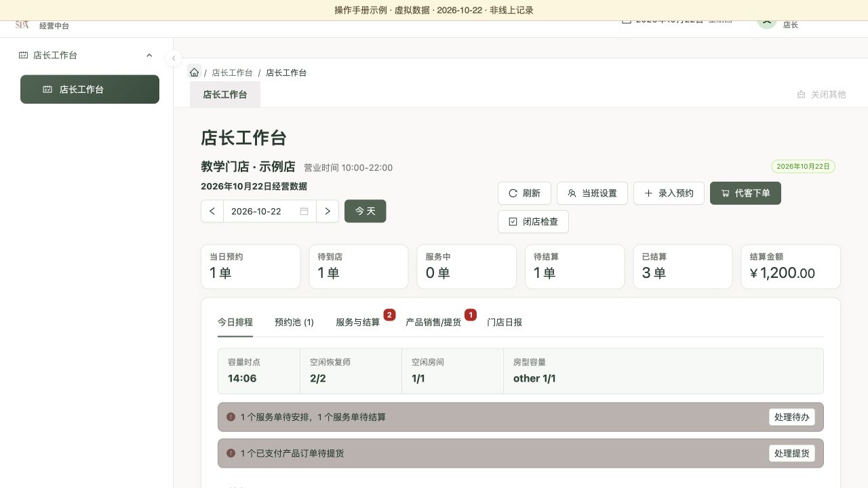Click the 处理提货 button

point(792,453)
